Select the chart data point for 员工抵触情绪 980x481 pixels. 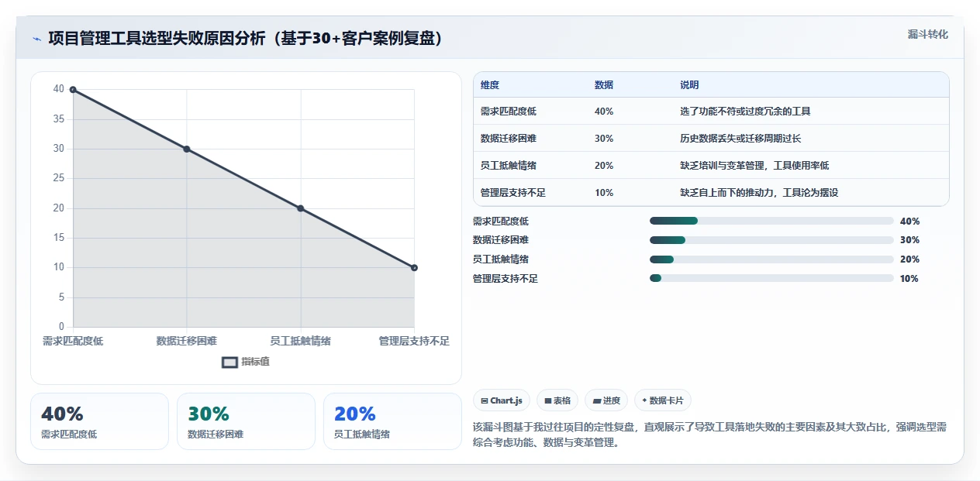click(x=301, y=208)
